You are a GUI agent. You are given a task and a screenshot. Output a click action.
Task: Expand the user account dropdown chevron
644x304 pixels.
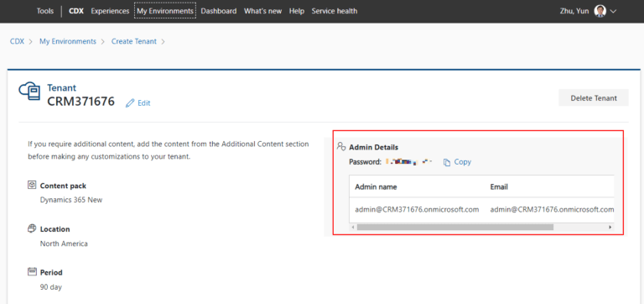pyautogui.click(x=614, y=12)
